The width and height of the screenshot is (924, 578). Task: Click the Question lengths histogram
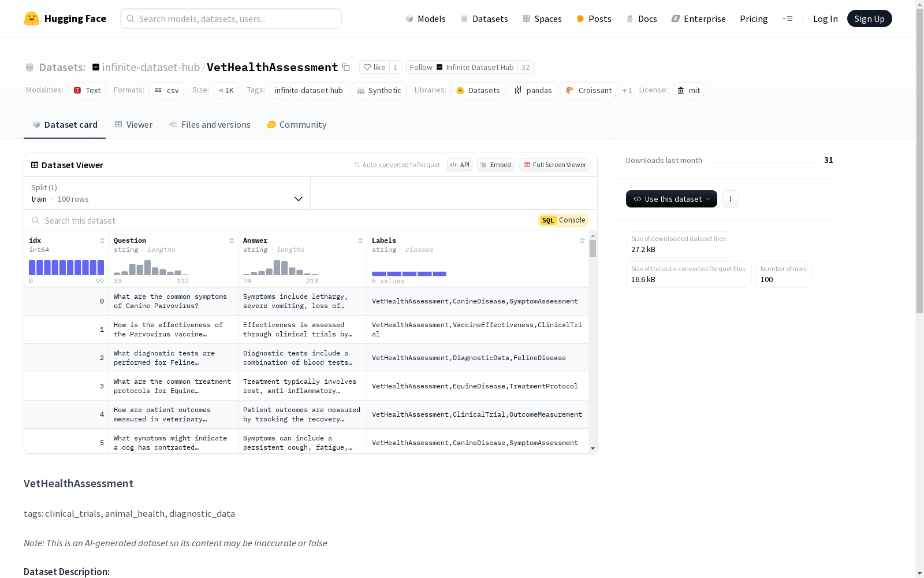click(x=151, y=268)
